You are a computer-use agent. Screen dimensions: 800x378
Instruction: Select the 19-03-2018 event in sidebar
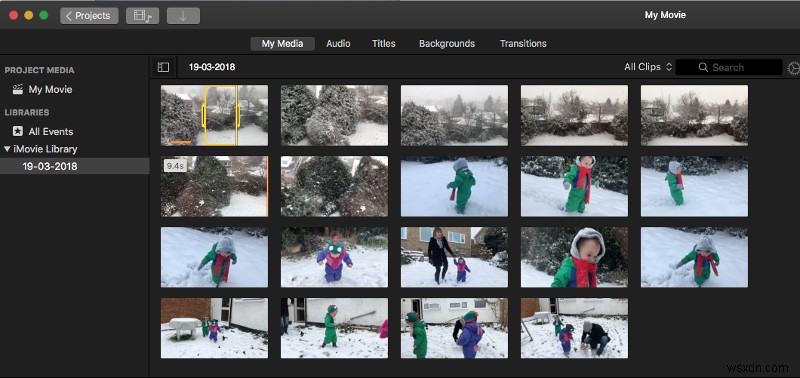74,166
